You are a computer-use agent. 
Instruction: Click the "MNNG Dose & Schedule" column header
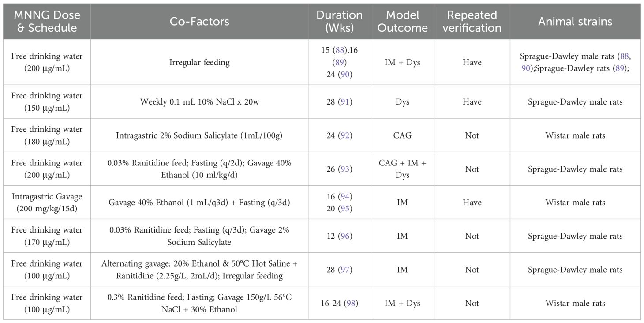point(47,21)
